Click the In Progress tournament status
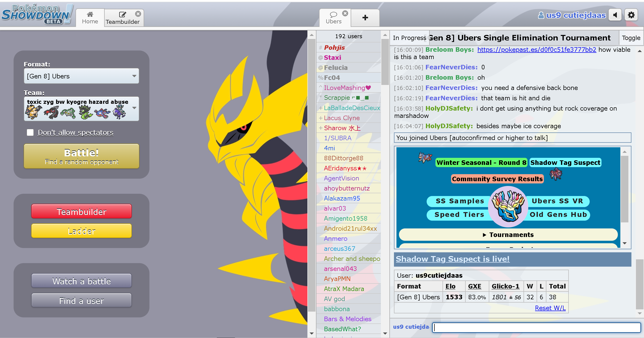The width and height of the screenshot is (644, 338). (410, 38)
